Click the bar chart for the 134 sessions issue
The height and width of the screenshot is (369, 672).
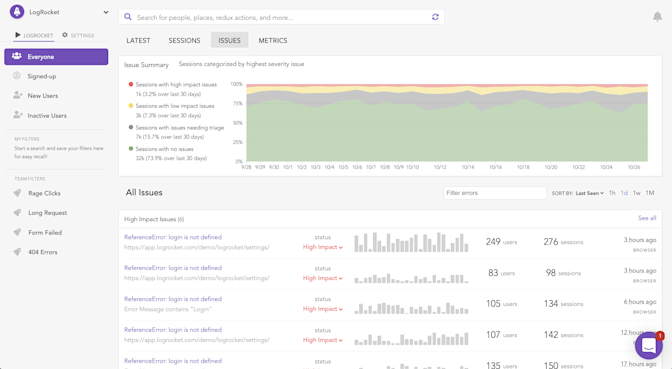pos(411,308)
